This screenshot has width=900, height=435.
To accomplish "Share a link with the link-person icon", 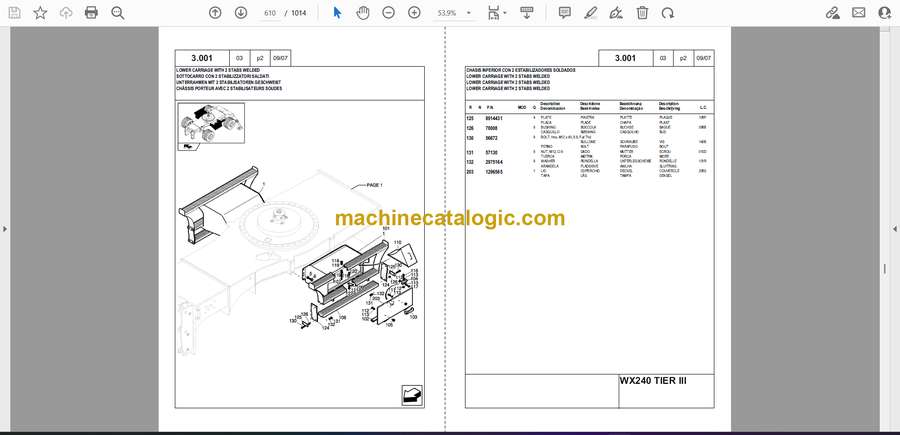I will pos(833,13).
